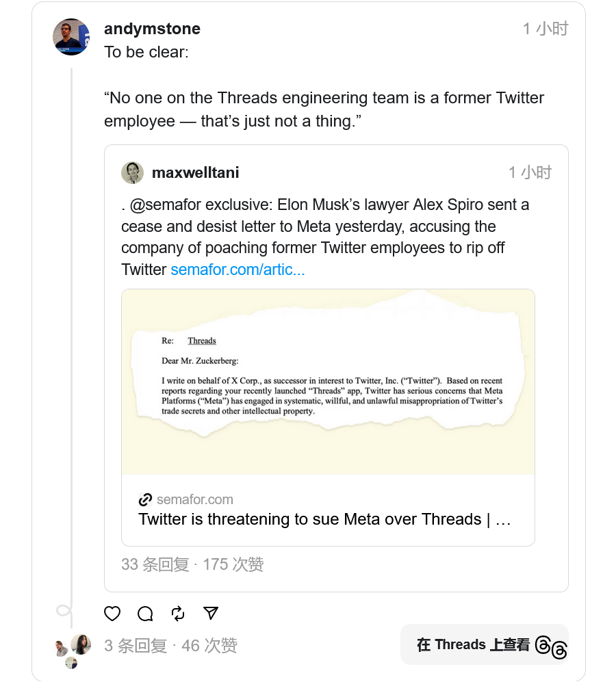View the quoted post's 33 条回复 count
The width and height of the screenshot is (616, 682).
point(155,564)
